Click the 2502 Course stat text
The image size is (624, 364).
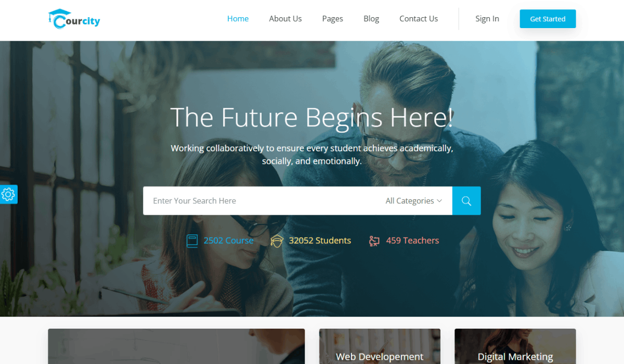(228, 241)
